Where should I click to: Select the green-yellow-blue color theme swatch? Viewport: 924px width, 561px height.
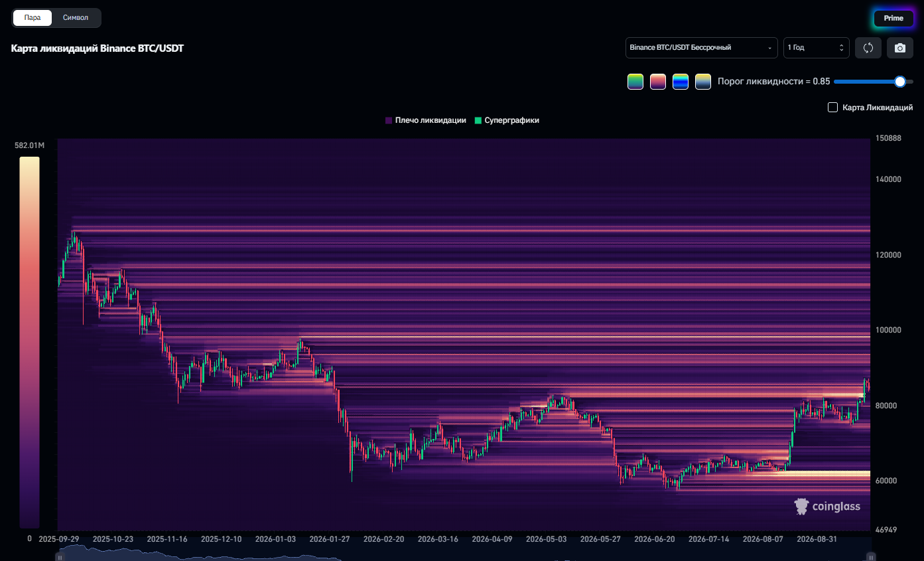pos(635,82)
